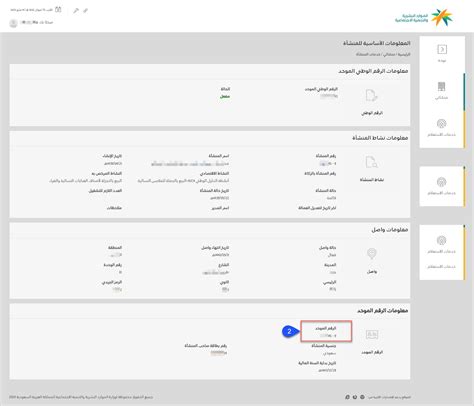
Task: Click منشآتي in the breadcrumb
Action: coord(389,54)
